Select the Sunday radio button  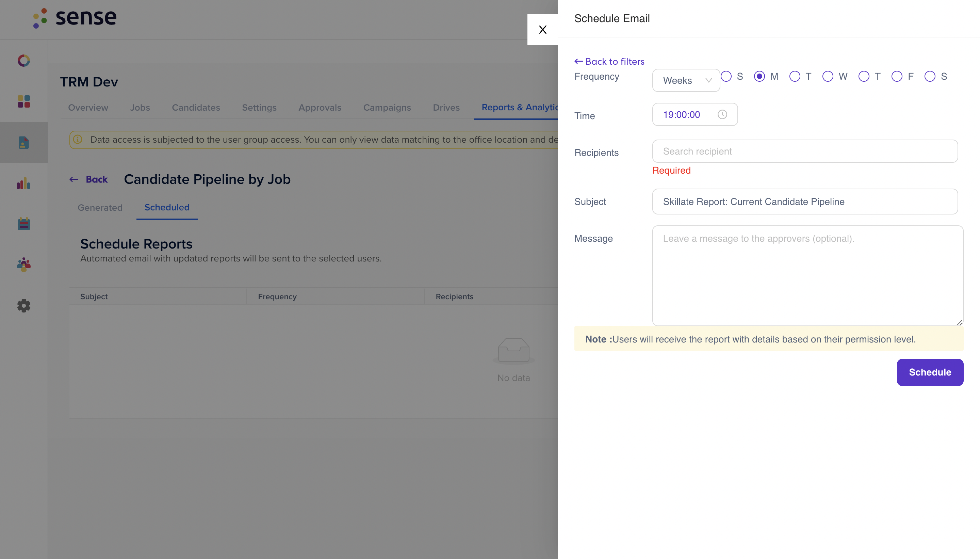pyautogui.click(x=726, y=76)
